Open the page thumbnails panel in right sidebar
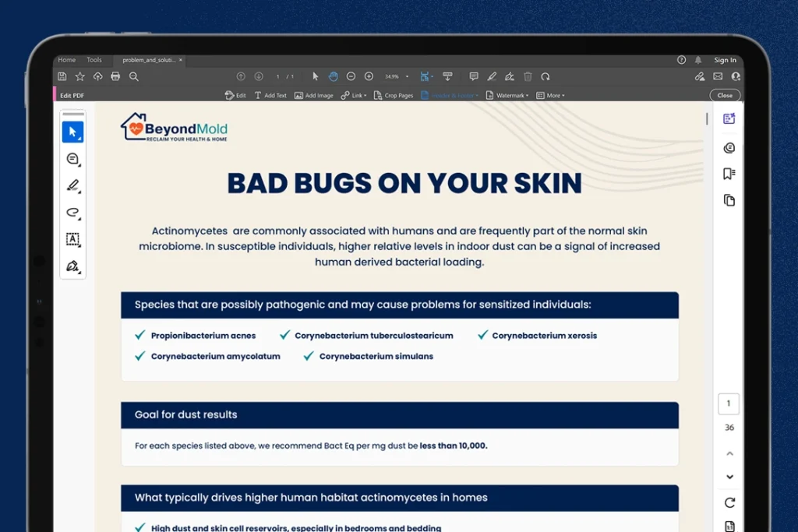Viewport: 798px width, 532px height. click(729, 200)
